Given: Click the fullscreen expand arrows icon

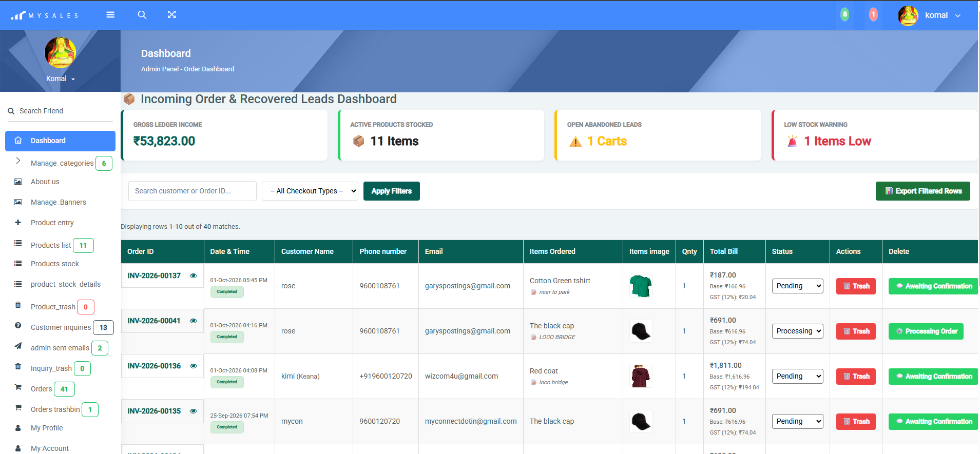Looking at the screenshot, I should pyautogui.click(x=172, y=15).
